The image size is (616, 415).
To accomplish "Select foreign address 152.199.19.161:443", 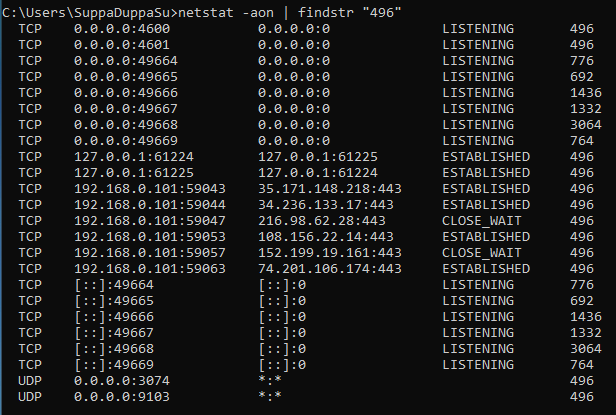I will click(x=329, y=253).
